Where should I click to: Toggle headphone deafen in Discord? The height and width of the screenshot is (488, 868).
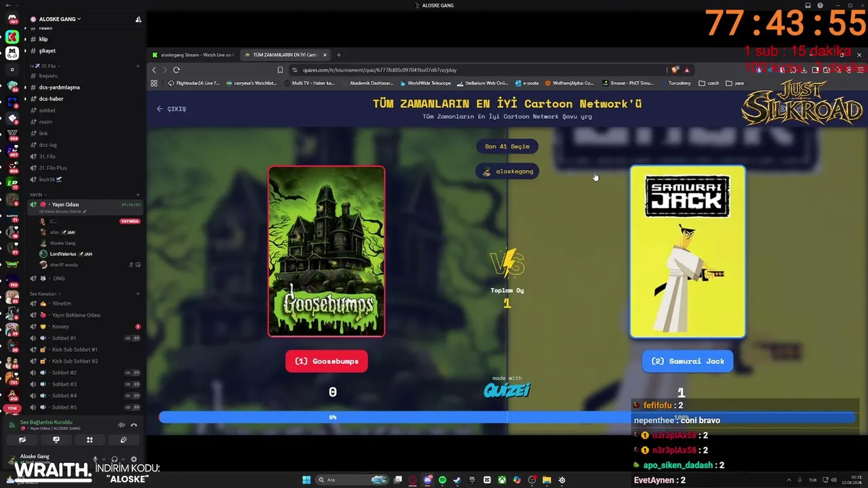point(114,460)
